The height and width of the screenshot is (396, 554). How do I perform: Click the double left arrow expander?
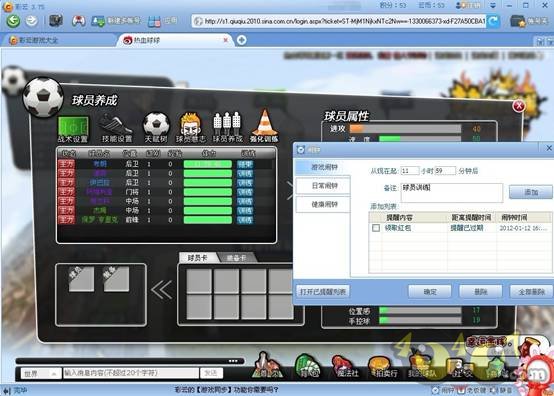(x=162, y=290)
